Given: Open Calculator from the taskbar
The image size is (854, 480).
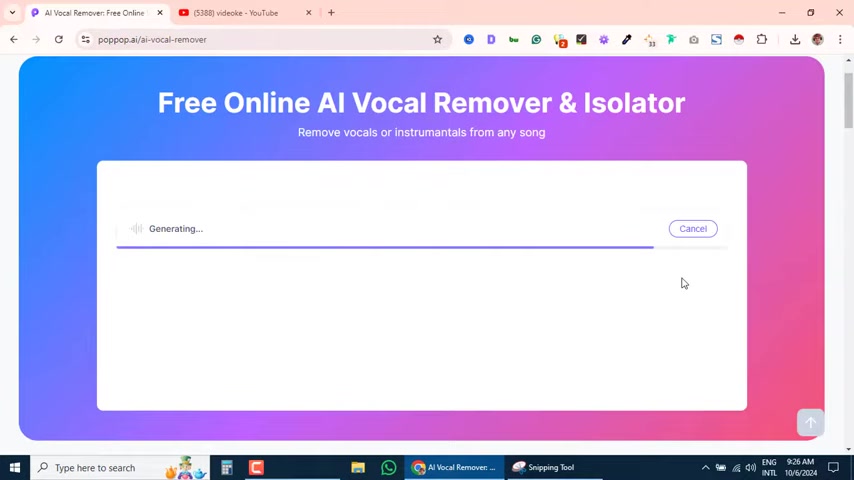Looking at the screenshot, I should (x=227, y=467).
